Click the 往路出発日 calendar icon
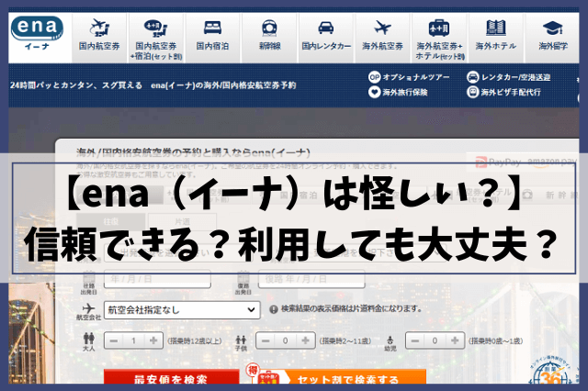Screen dimensions: 588x391 tap(89, 277)
